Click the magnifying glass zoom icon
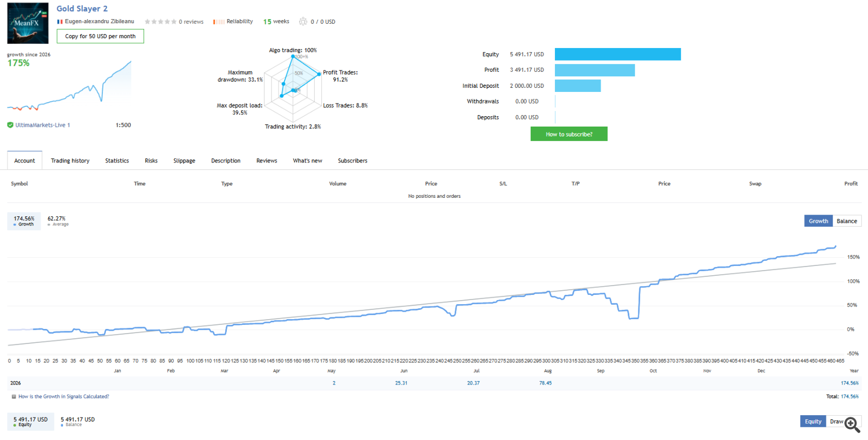The height and width of the screenshot is (440, 868). coord(851,424)
